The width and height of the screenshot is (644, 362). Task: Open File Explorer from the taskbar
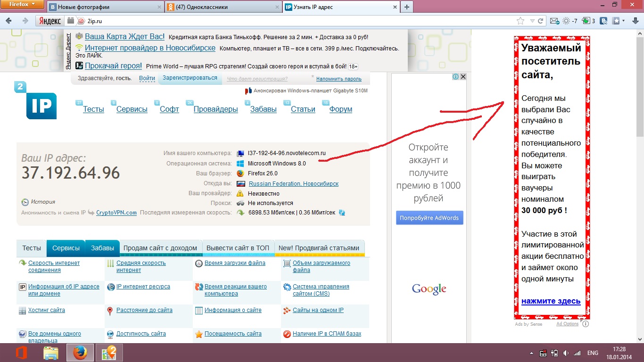(x=51, y=353)
